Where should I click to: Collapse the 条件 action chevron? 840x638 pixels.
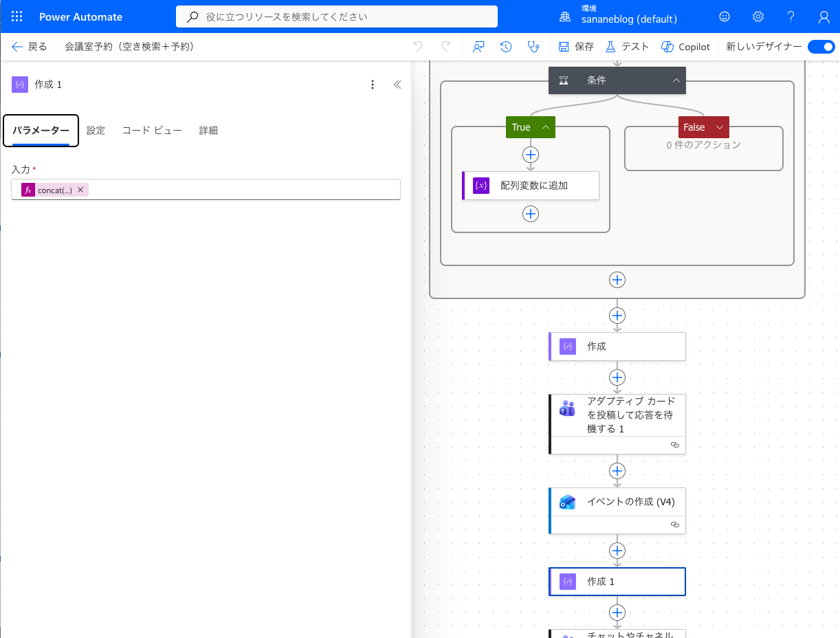click(x=676, y=80)
